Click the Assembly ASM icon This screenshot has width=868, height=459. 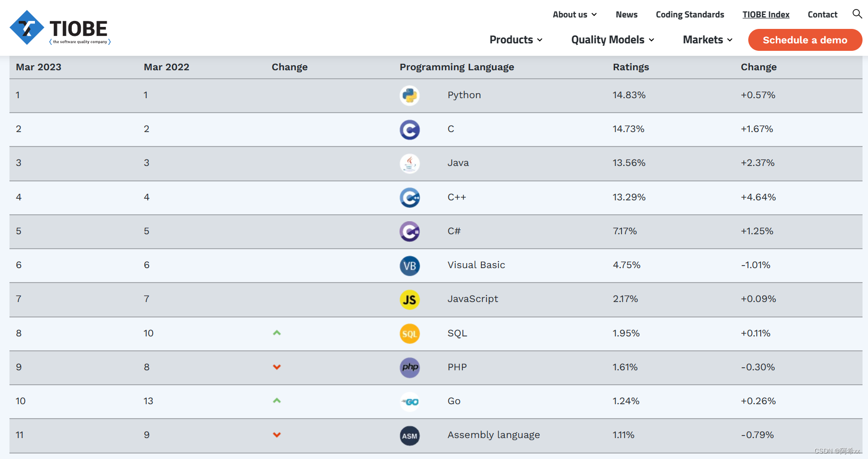tap(410, 436)
